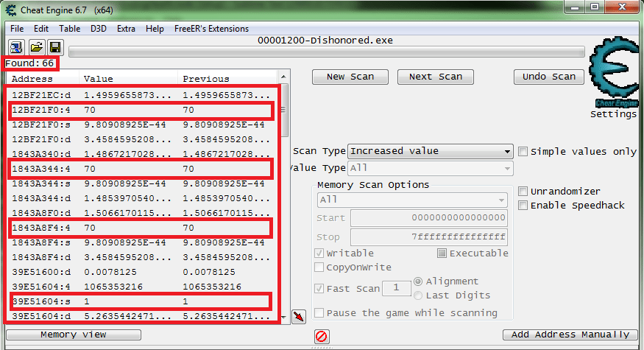Enable Pause the game while scanning
Screen dimensions: 644x350
[319, 313]
